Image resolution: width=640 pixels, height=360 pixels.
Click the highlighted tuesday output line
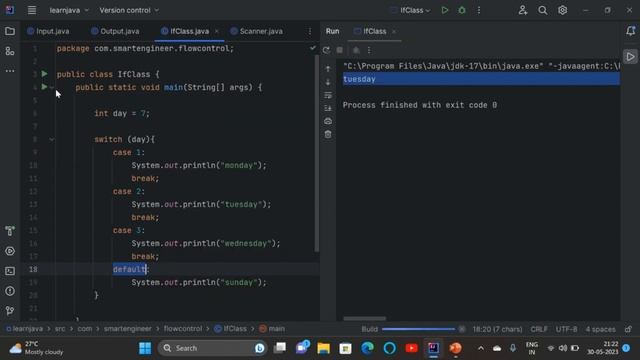(x=481, y=79)
